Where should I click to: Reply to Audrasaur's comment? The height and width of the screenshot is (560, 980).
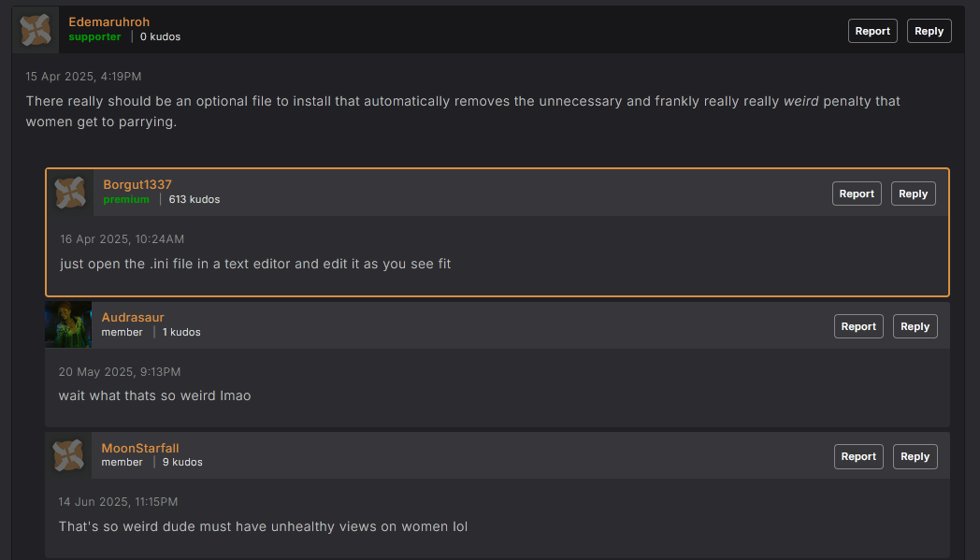click(915, 326)
